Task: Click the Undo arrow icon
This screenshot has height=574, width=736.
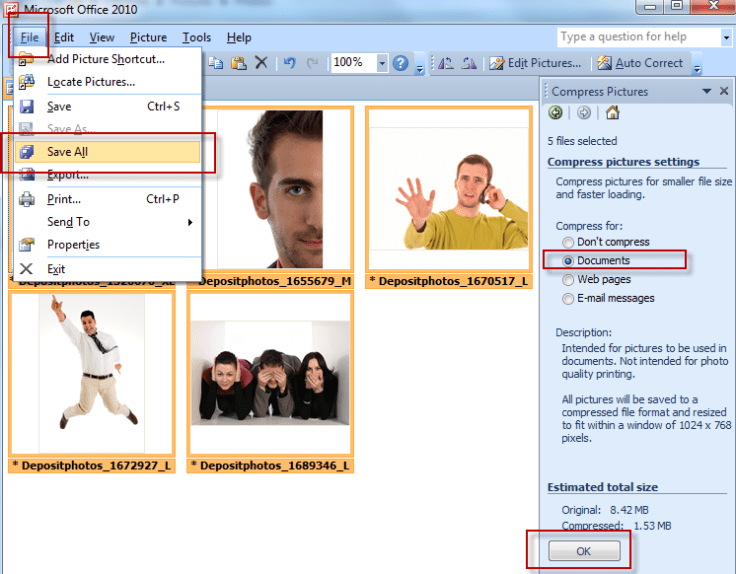Action: (289, 63)
